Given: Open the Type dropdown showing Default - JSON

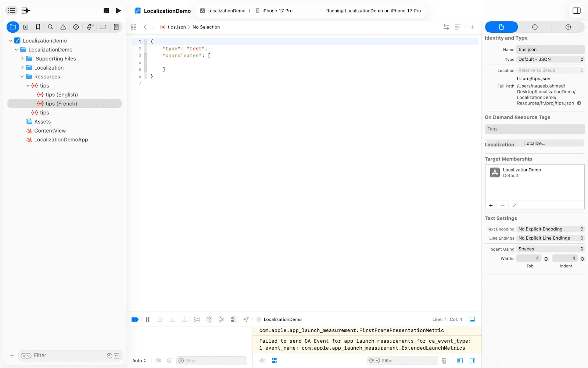Looking at the screenshot, I should point(550,59).
